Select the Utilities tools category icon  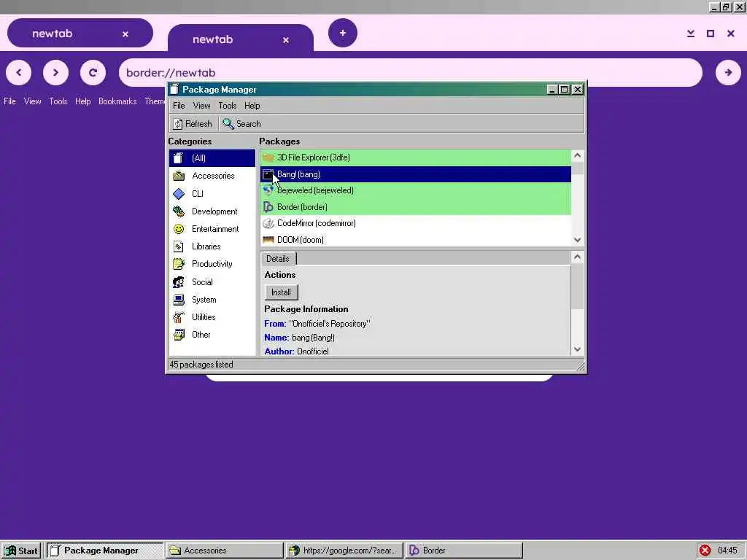pos(179,317)
